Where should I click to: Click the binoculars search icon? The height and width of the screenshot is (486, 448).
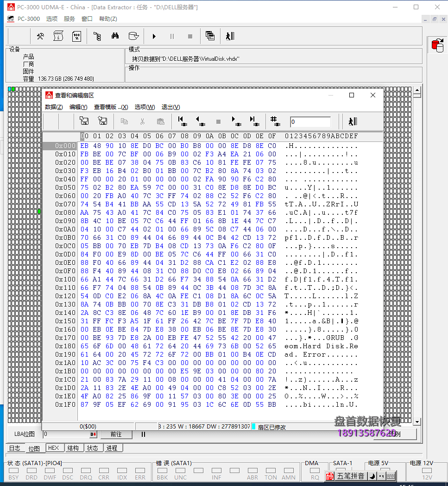[115, 36]
